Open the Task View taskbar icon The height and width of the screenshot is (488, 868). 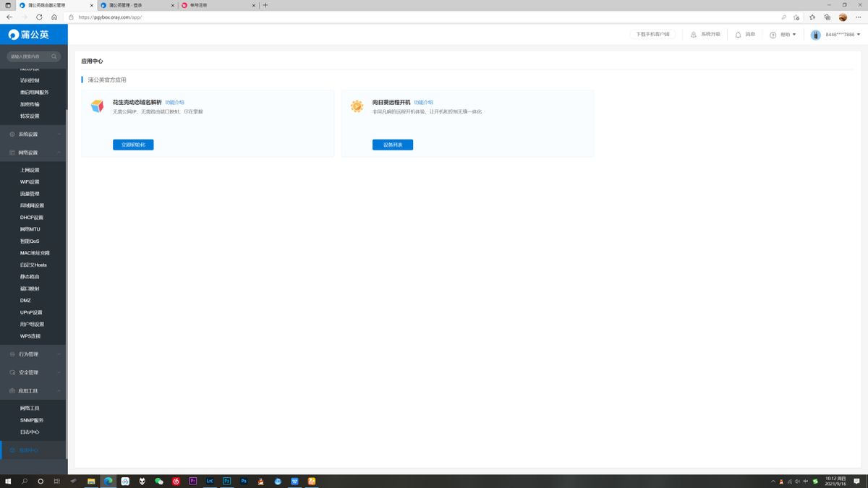coord(57,481)
